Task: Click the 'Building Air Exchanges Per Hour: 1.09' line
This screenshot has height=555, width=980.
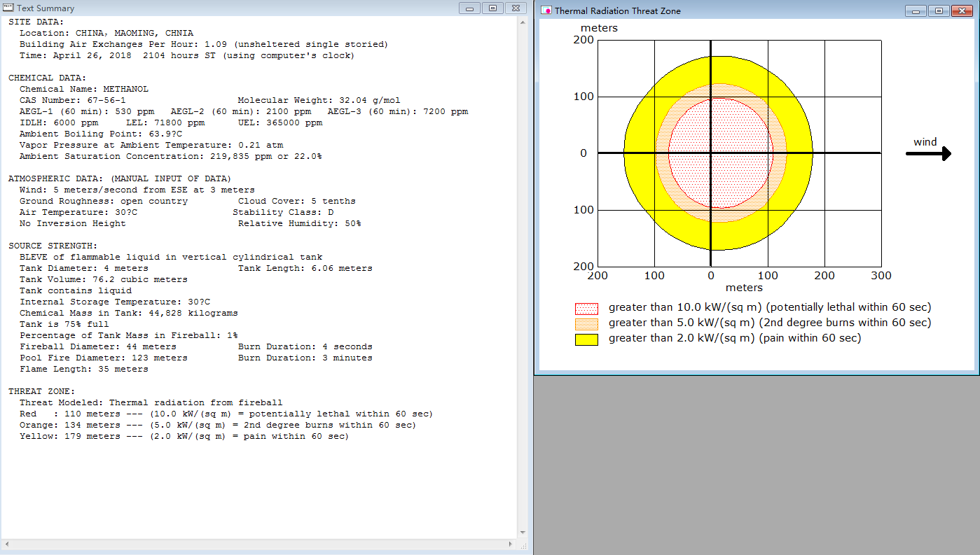Action: coord(204,44)
